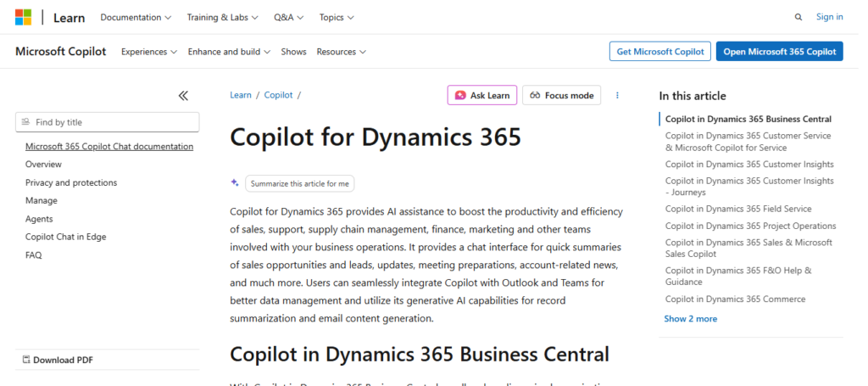Click the Ask Learn chat icon

pos(460,95)
